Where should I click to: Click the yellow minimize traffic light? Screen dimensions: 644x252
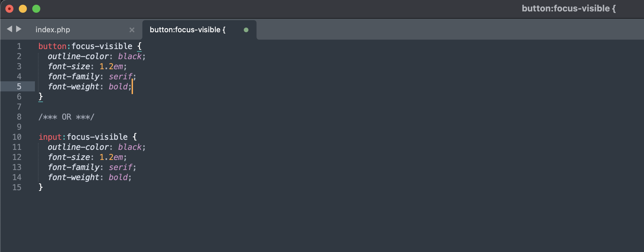click(x=22, y=9)
